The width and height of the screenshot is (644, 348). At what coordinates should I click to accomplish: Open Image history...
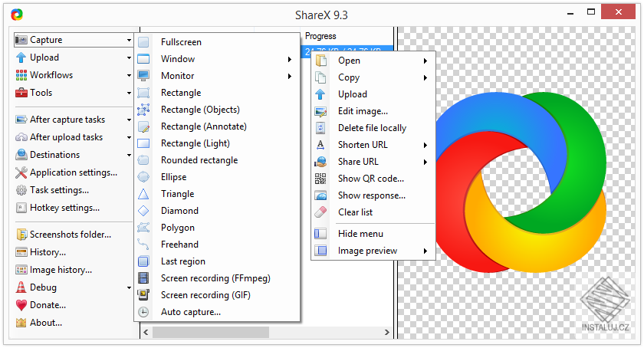click(x=74, y=270)
